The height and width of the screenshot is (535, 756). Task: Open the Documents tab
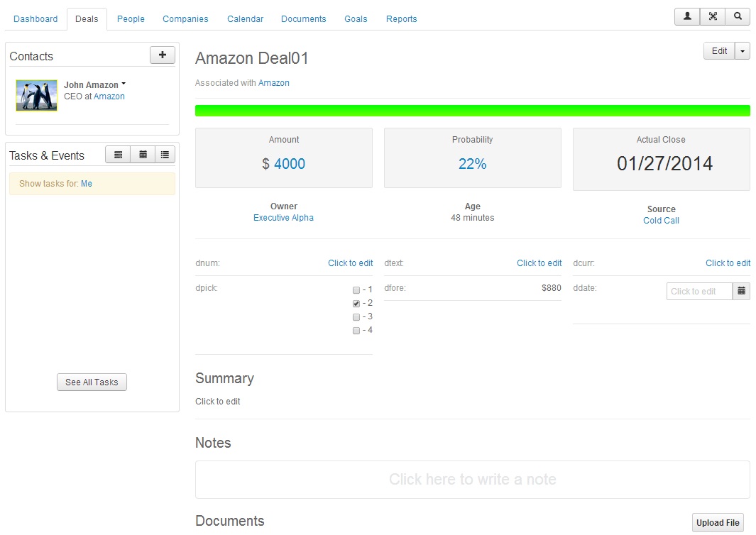pos(304,18)
